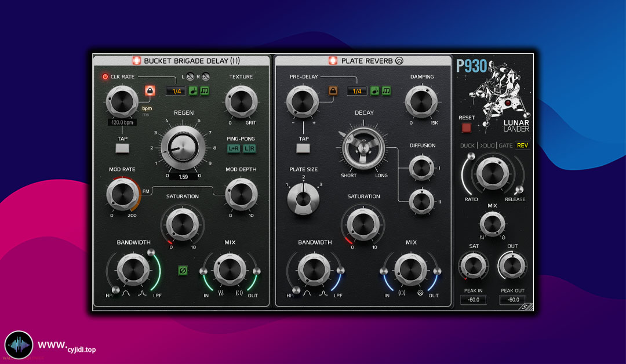Click the delay BANDWIDTH knob
Screen dimensions: 626x364
(x=133, y=270)
